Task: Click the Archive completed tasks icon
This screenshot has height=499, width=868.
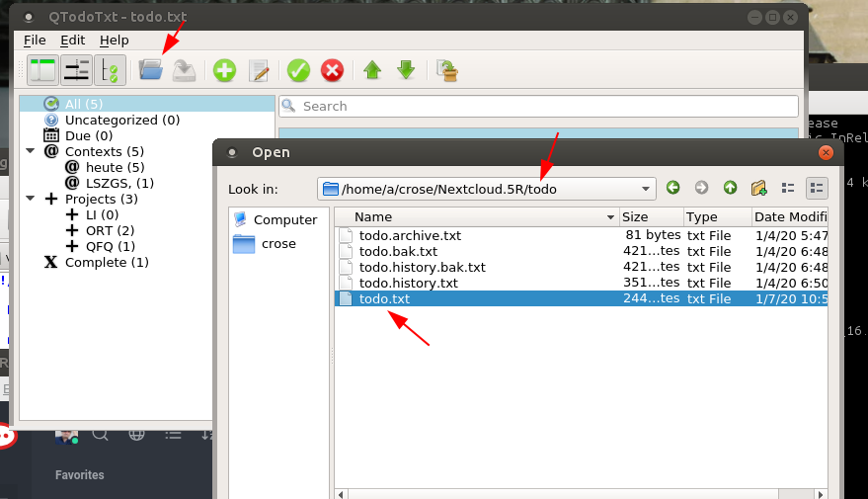Action: (447, 70)
